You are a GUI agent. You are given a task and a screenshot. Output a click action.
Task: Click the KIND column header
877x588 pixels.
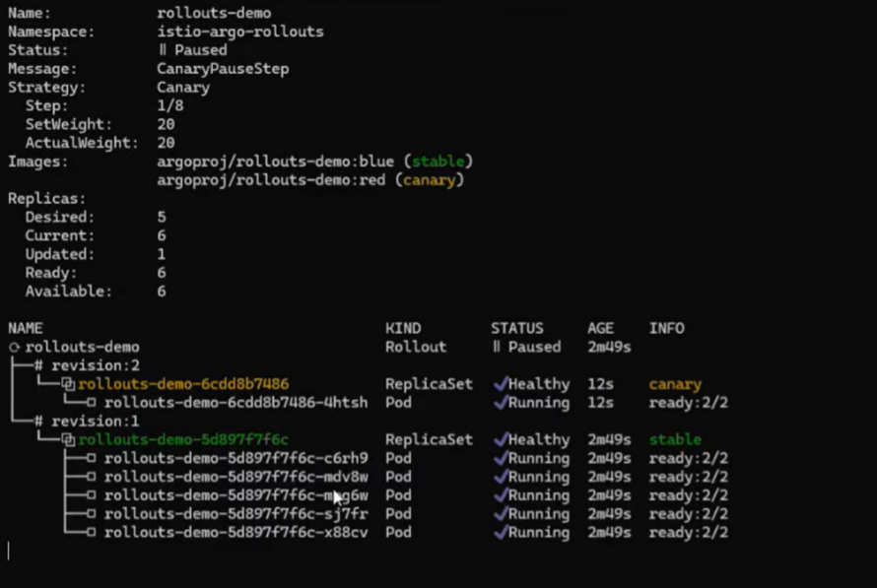coord(403,328)
